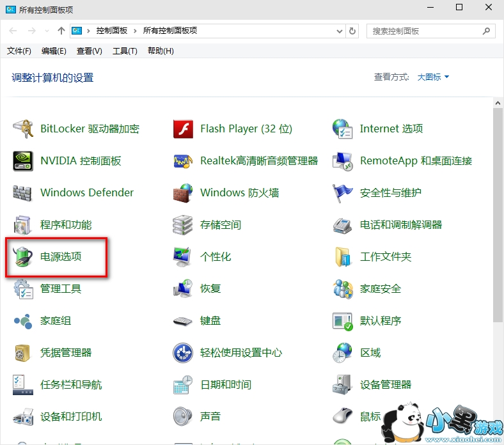
Task: Open the BitLocker 驱动器加密 link
Action: coord(90,129)
